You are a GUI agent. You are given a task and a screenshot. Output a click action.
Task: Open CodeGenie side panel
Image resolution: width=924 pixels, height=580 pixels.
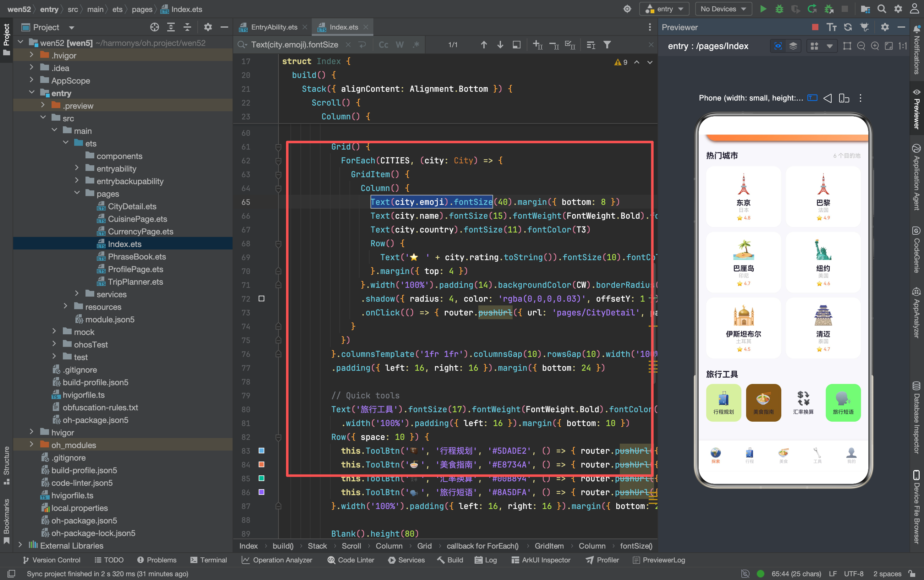tap(917, 250)
